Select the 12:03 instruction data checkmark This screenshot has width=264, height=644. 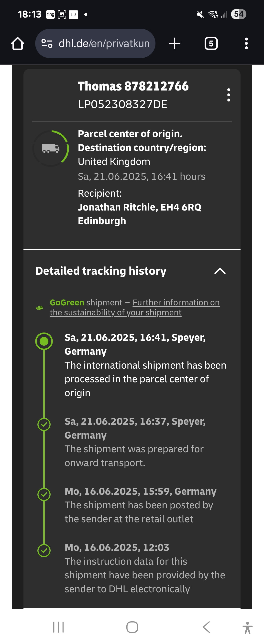44,550
